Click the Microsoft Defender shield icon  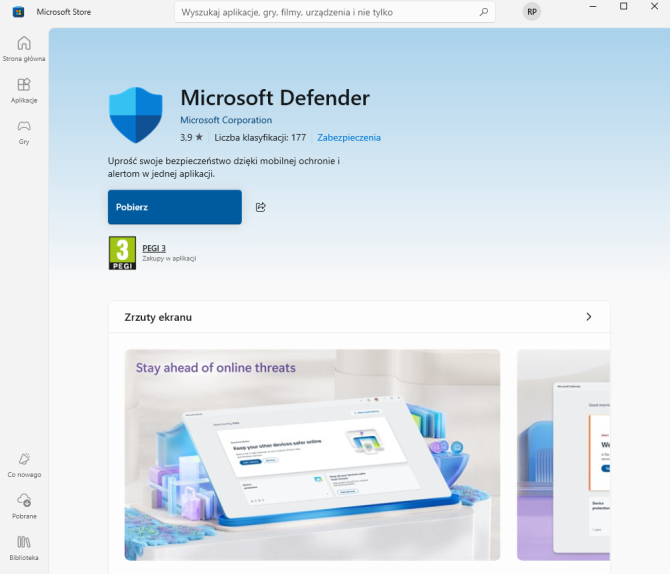pyautogui.click(x=136, y=115)
